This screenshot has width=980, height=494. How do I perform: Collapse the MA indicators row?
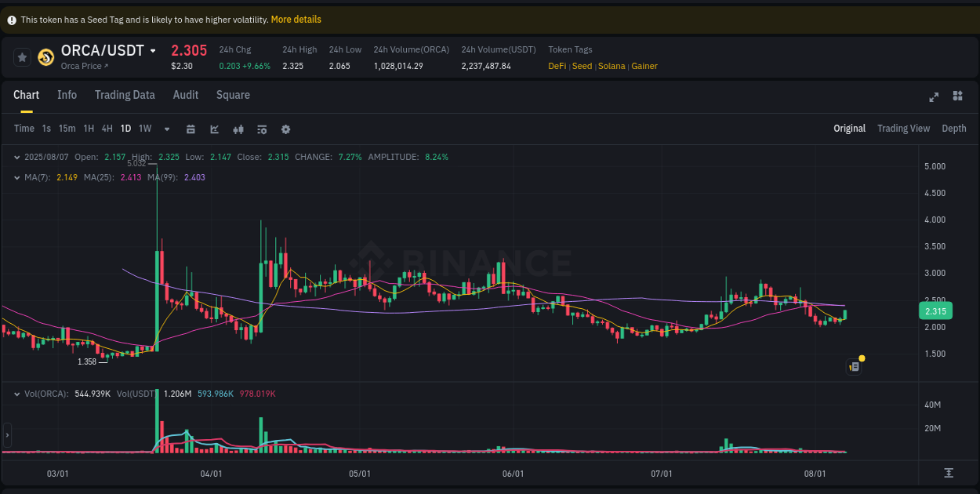(16, 178)
